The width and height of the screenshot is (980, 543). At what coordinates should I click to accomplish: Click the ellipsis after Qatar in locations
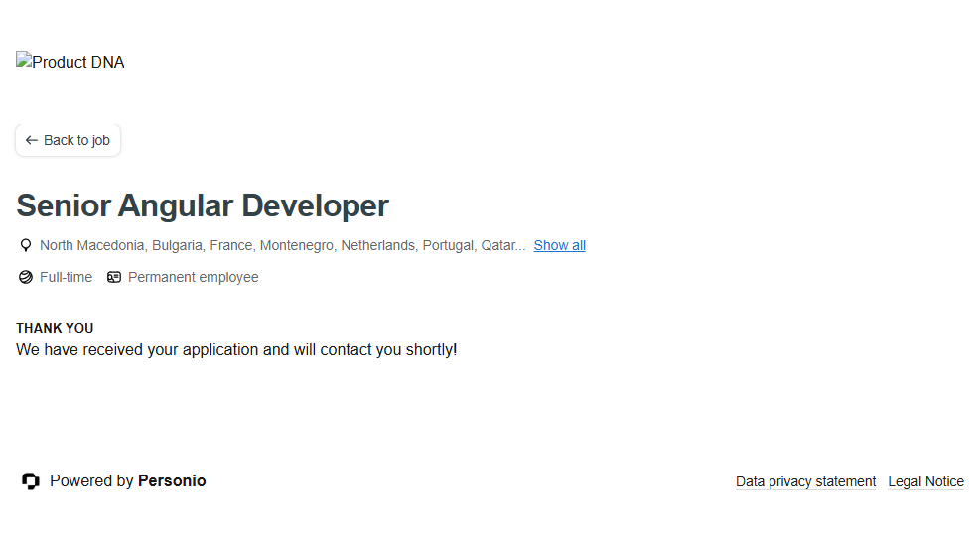(520, 246)
